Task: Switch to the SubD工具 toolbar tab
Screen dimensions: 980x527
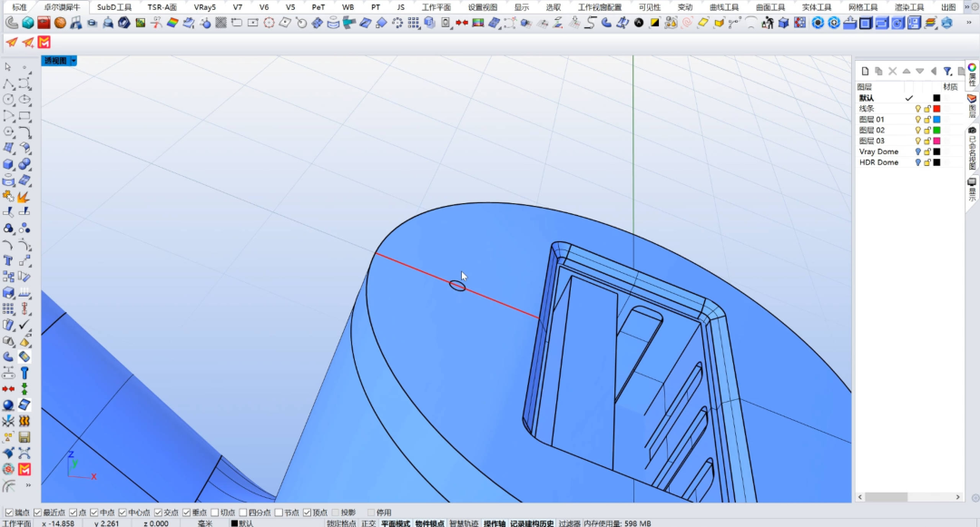Action: point(114,7)
